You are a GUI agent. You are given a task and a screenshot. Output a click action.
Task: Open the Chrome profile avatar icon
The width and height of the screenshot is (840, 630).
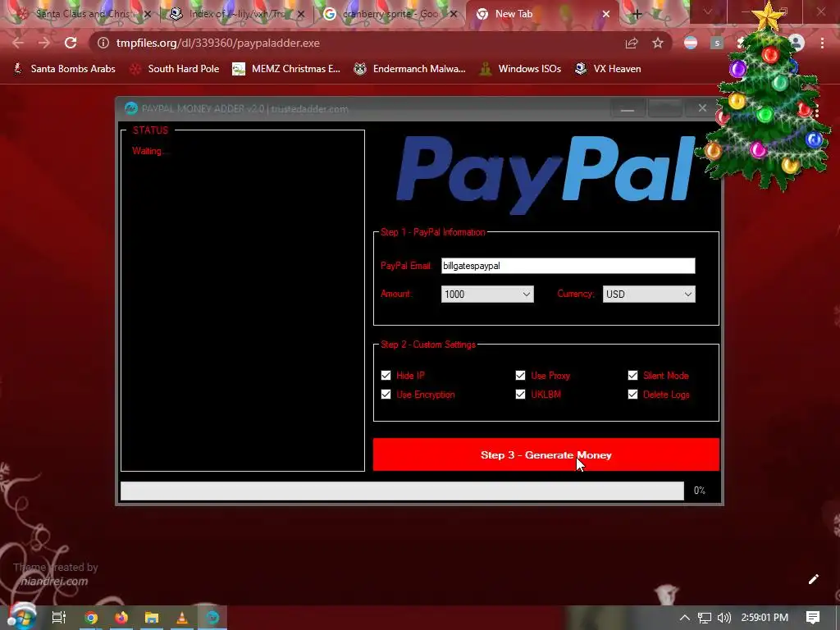[x=796, y=43]
